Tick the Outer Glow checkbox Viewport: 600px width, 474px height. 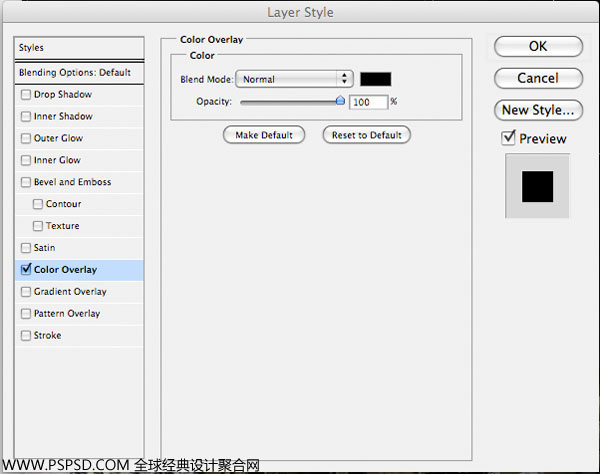[x=26, y=138]
